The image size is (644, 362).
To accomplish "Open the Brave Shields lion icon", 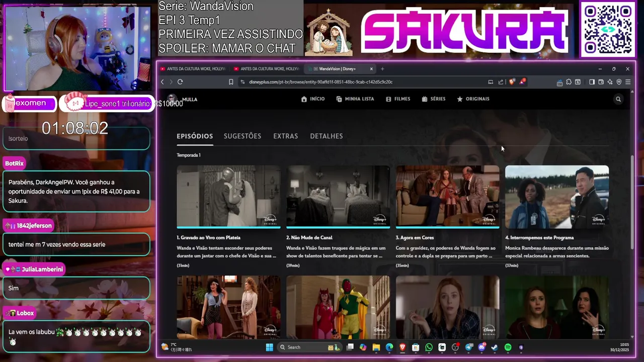I will 512,82.
